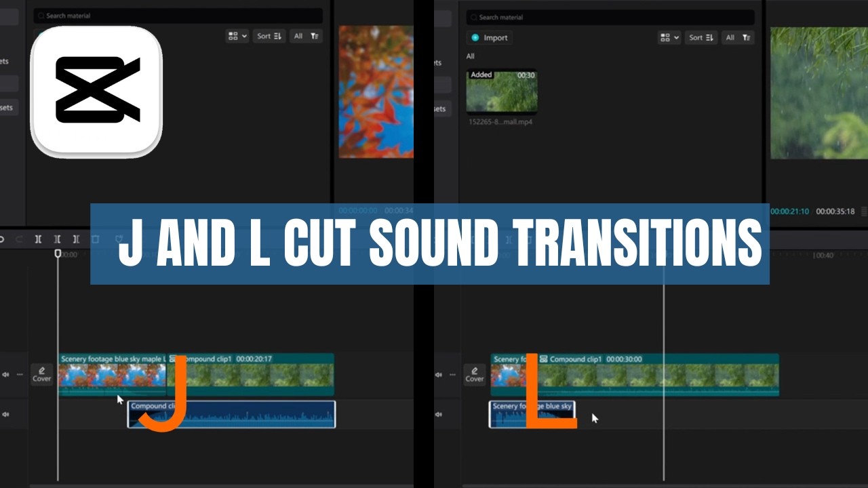The height and width of the screenshot is (488, 868).
Task: Click Cover button in J-cut timeline
Action: [x=41, y=375]
